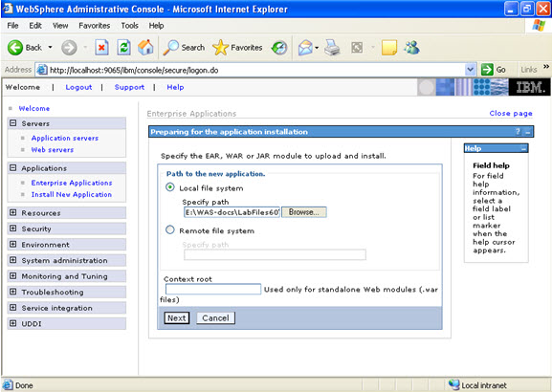Click the Links toolbar label

click(529, 70)
